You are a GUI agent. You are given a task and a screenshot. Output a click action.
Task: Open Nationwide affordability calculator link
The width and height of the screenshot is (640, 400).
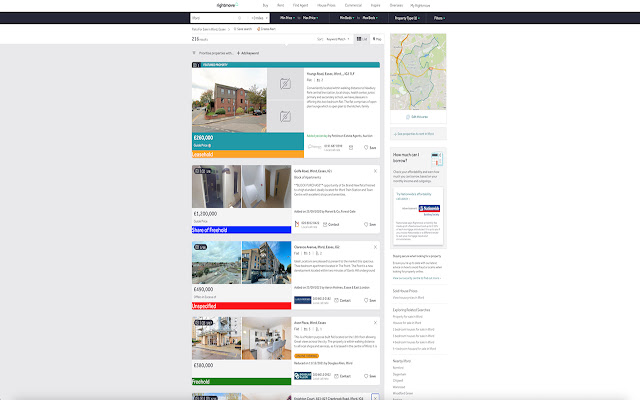click(413, 196)
